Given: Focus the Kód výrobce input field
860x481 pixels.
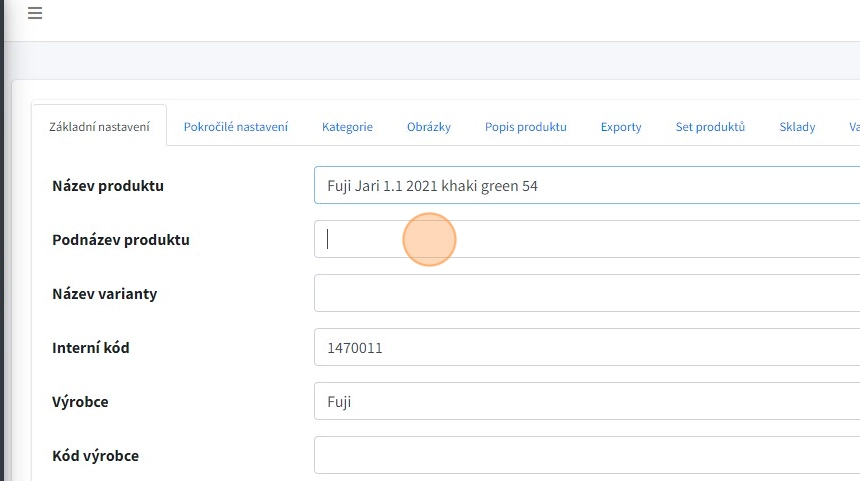Looking at the screenshot, I should 586,455.
